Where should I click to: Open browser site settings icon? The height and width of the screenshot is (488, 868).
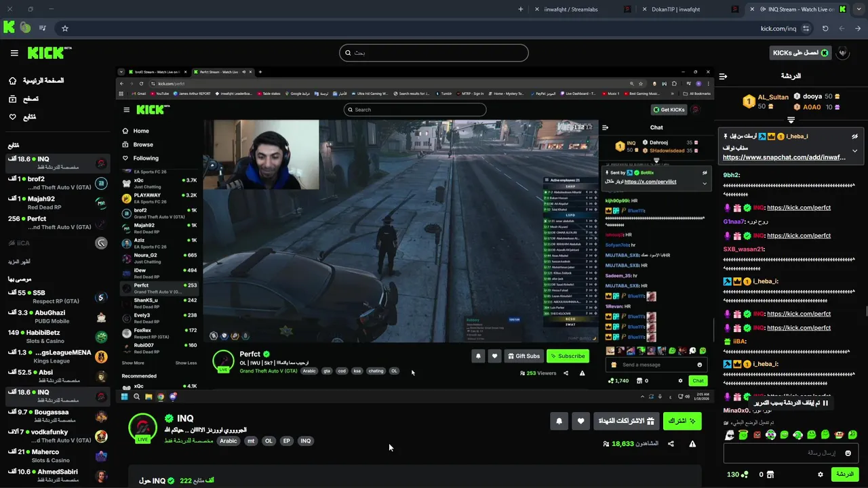[x=806, y=28]
